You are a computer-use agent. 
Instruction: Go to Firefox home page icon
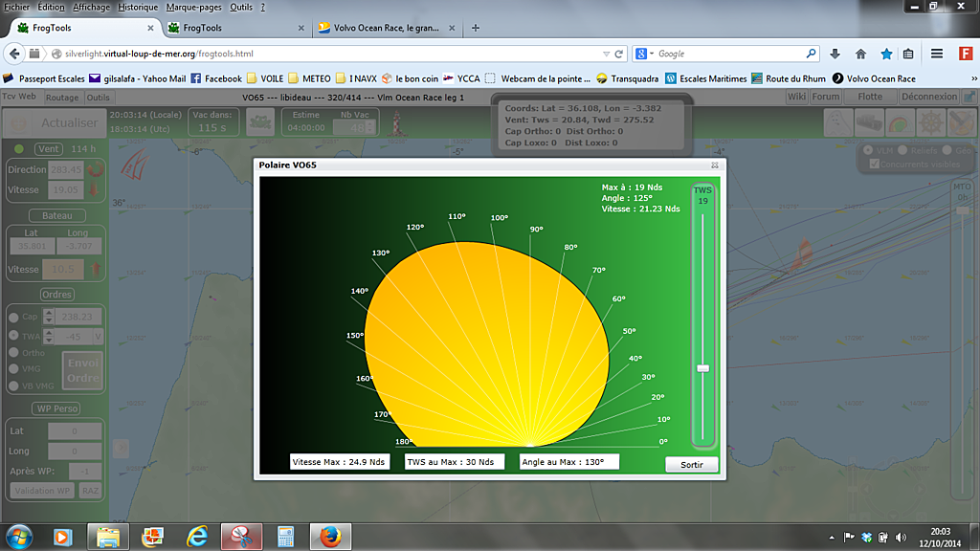860,54
